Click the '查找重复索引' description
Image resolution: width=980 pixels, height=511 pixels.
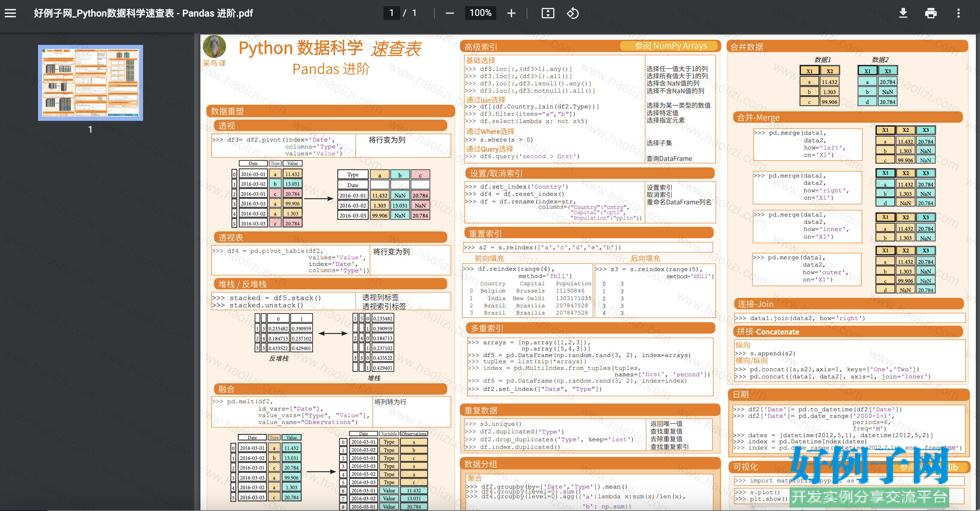click(x=669, y=447)
